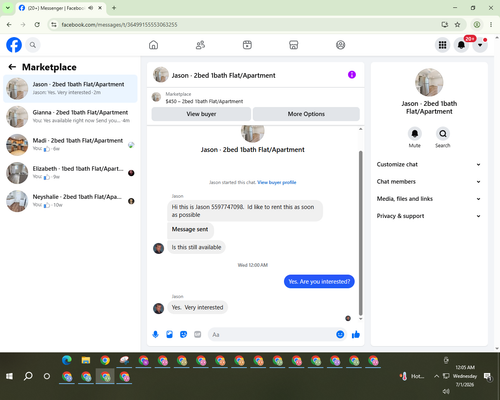Open Windows notification center icon
This screenshot has height=400, width=500.
click(488, 377)
